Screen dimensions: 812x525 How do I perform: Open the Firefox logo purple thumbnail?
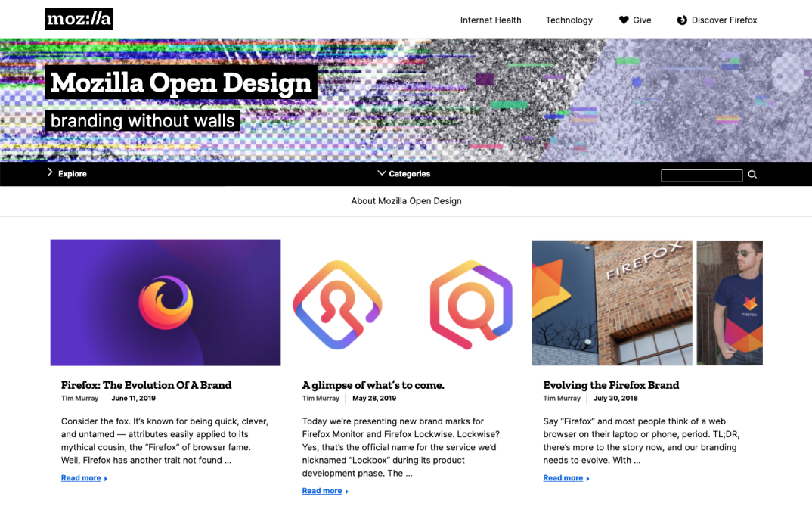(165, 303)
